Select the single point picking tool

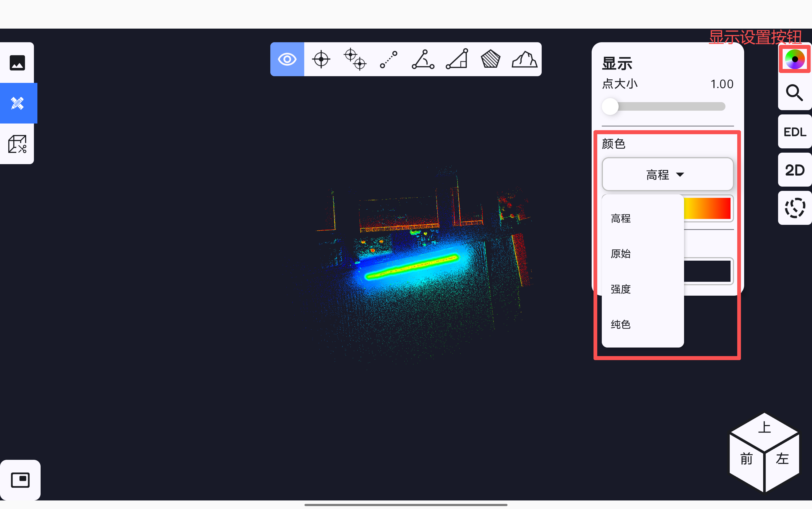point(321,59)
